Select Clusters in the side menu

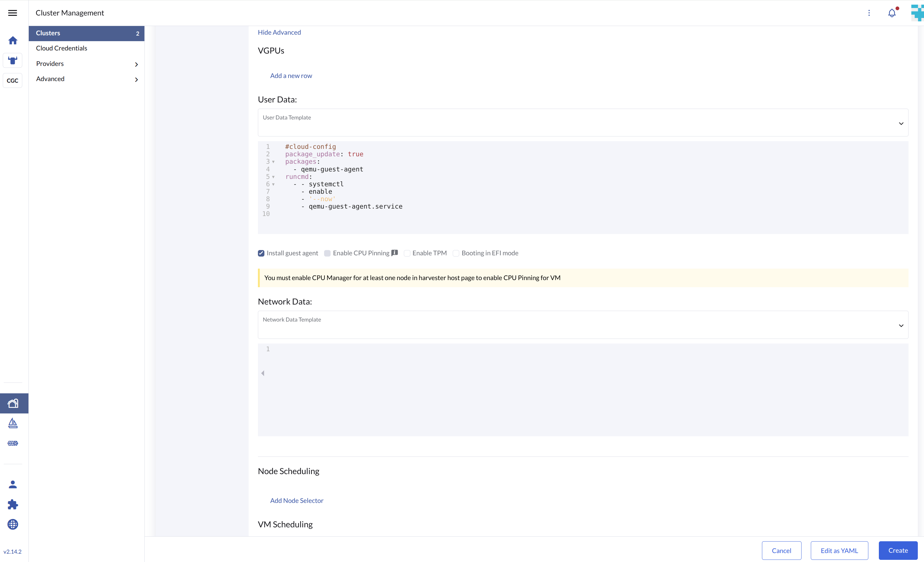coord(87,33)
